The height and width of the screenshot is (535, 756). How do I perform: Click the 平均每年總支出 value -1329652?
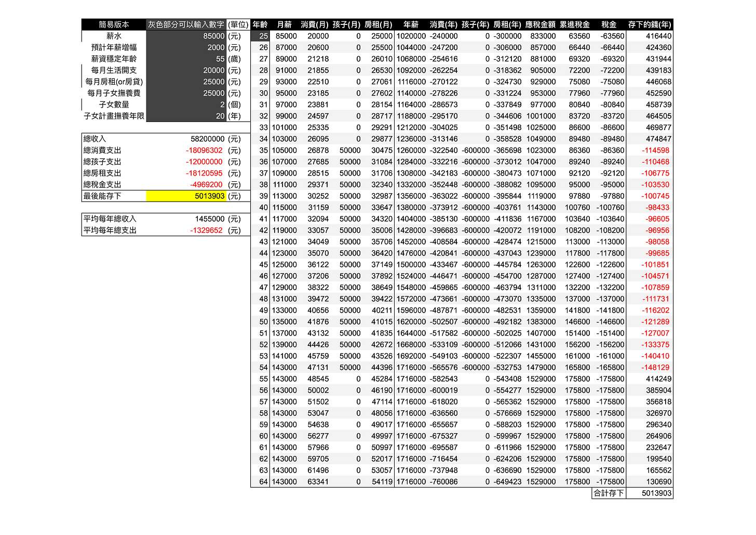(x=206, y=230)
